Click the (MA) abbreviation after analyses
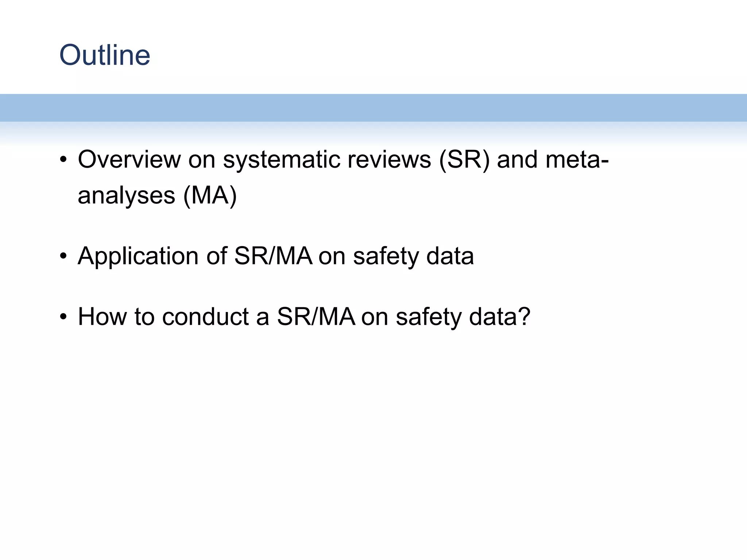 (x=210, y=196)
